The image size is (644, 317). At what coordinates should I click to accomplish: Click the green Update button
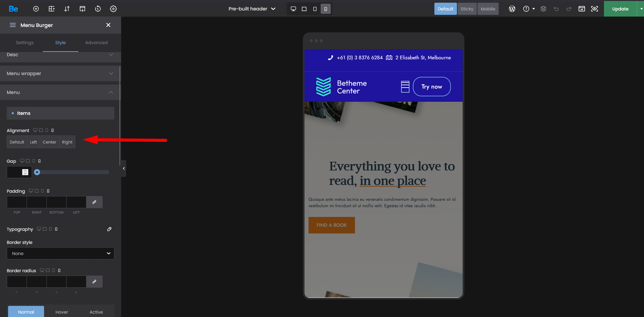pyautogui.click(x=620, y=9)
